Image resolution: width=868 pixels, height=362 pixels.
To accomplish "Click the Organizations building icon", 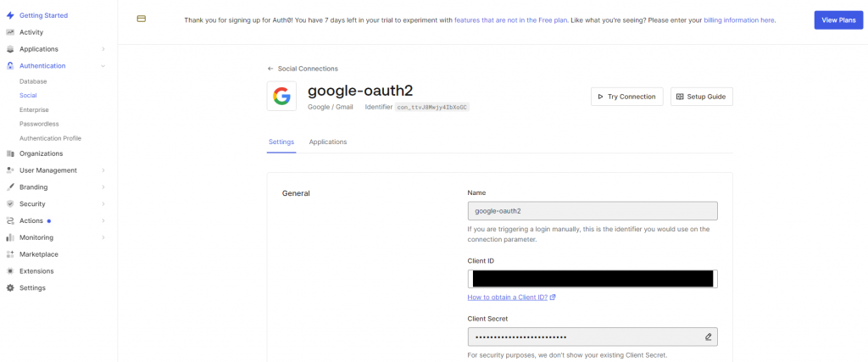I will click(10, 154).
